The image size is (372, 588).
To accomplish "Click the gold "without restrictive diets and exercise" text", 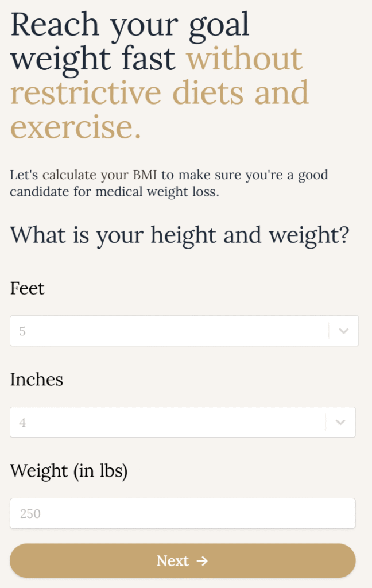I will point(160,93).
